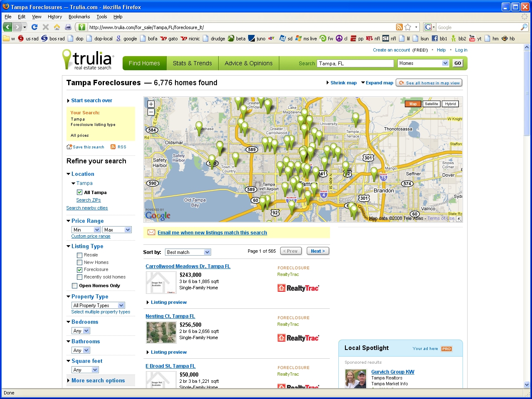Click the Nesting Ct aerial thumbnail
The height and width of the screenshot is (399, 532).
point(161,332)
